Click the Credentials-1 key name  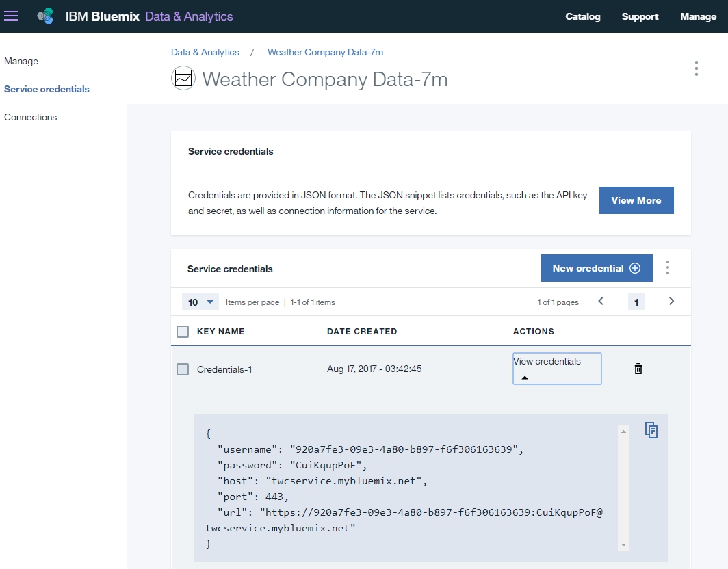point(224,369)
